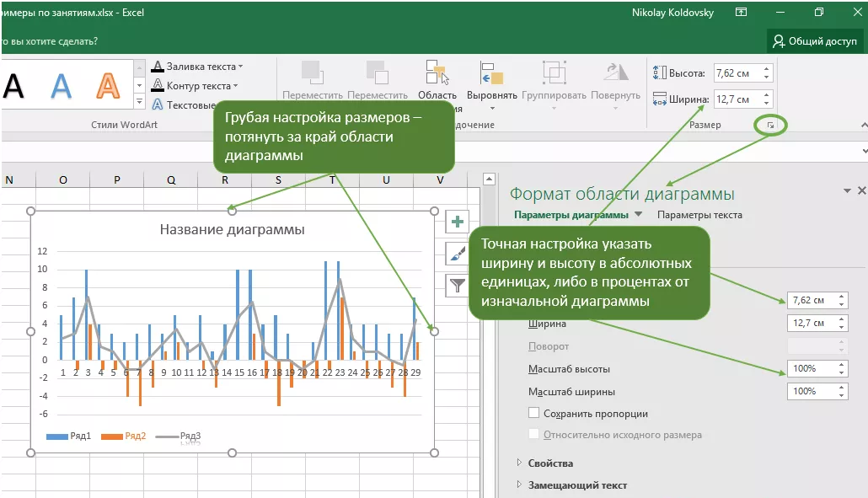
Task: Click pane height field showing 7,62 см
Action: tap(812, 301)
